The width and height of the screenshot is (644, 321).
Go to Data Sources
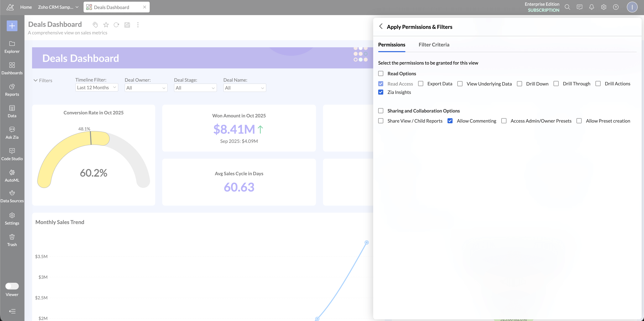[12, 196]
